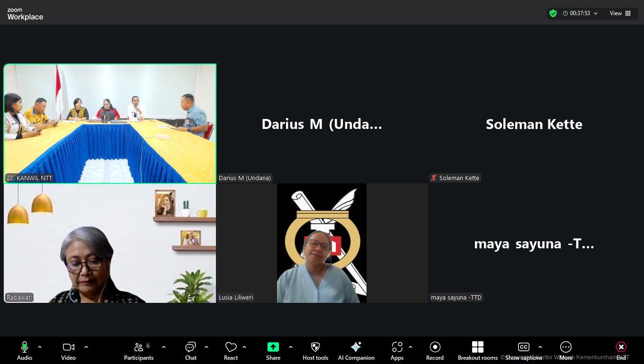Screen dimensions: 644x364
Task: Click the green encryption shield icon
Action: tap(553, 13)
